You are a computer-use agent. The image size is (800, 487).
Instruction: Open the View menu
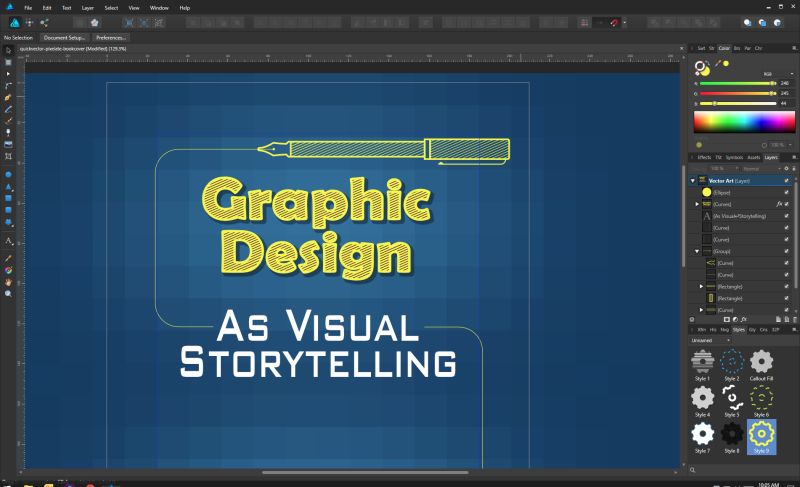(134, 8)
